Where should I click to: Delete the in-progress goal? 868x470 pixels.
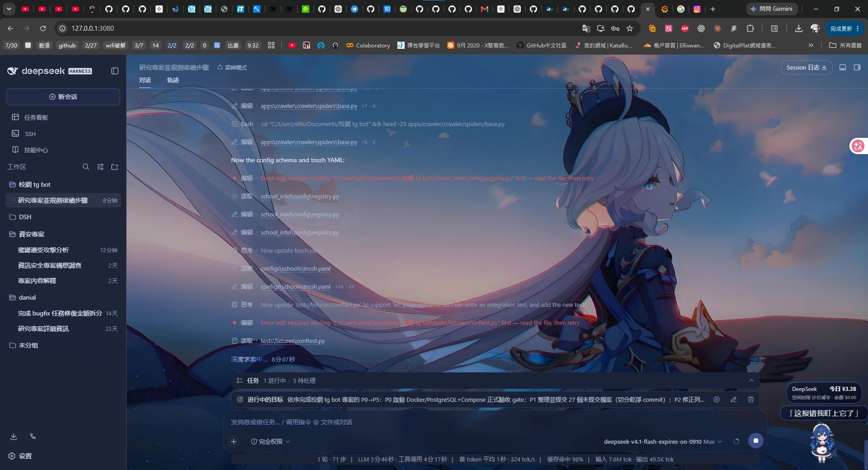[x=751, y=399]
